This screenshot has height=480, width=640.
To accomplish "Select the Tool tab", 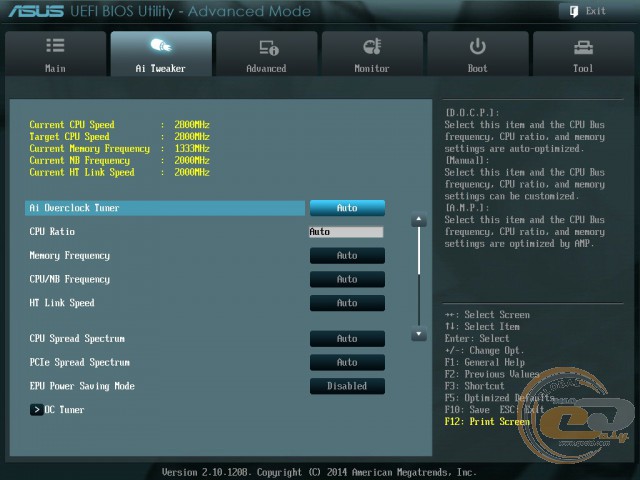I will coord(584,53).
